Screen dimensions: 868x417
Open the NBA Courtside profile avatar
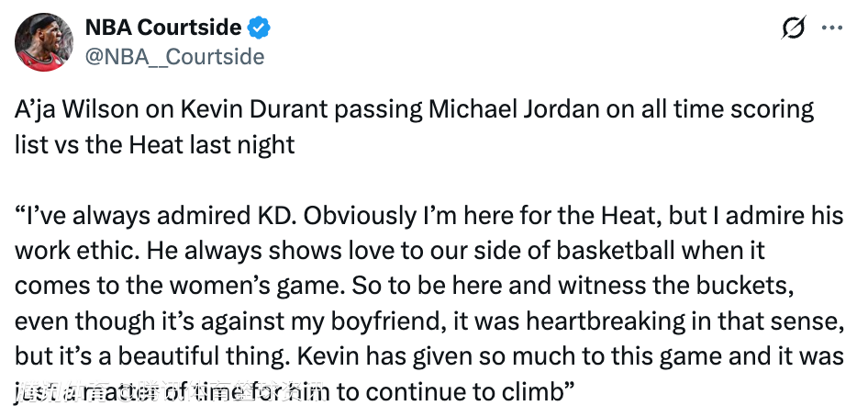42,42
